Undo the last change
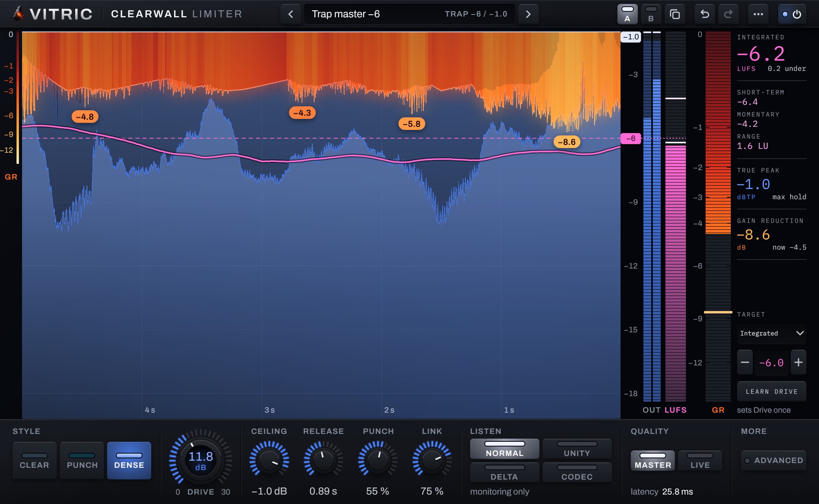 705,14
